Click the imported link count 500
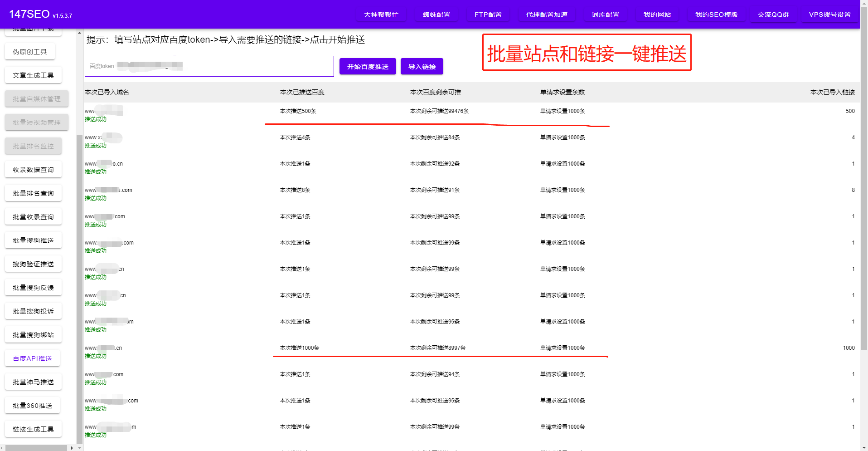 (x=850, y=111)
